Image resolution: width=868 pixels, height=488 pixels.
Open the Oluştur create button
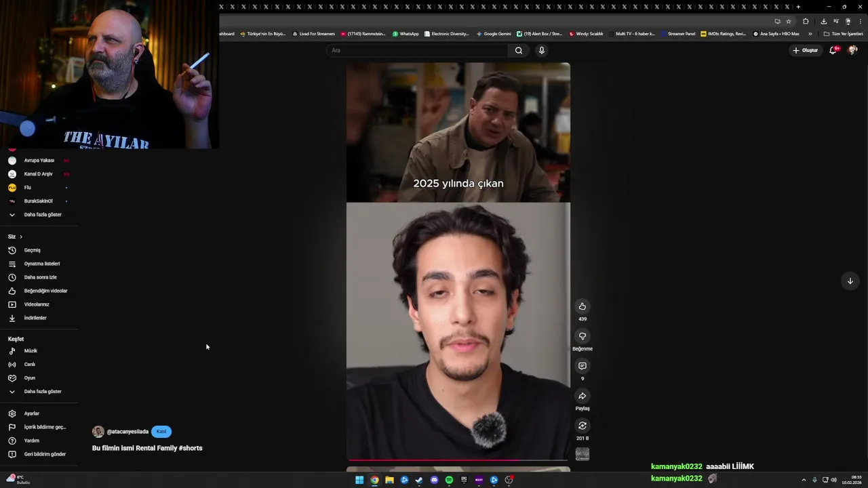point(805,50)
